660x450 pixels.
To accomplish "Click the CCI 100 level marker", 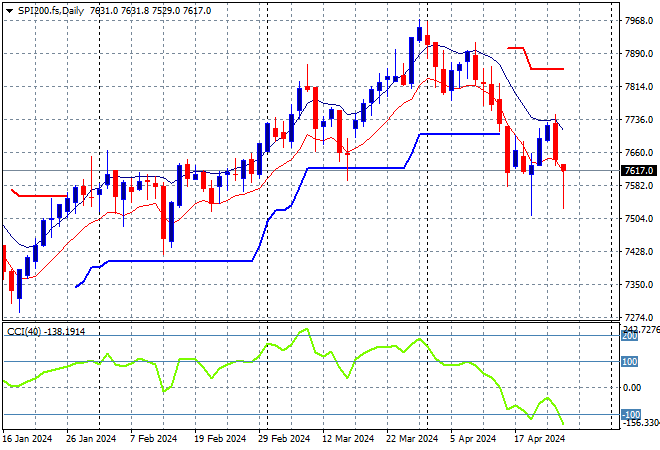I will click(630, 362).
